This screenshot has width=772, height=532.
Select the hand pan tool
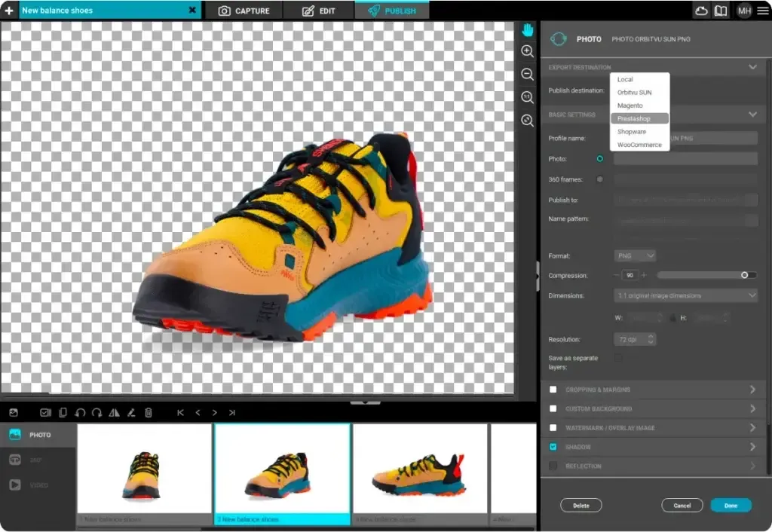(x=528, y=29)
